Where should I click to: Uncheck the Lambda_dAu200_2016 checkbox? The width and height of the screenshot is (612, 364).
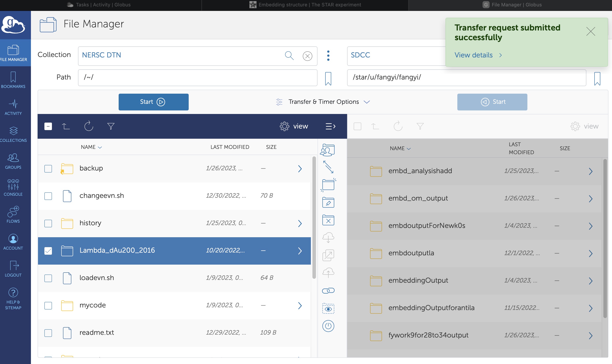(x=48, y=251)
